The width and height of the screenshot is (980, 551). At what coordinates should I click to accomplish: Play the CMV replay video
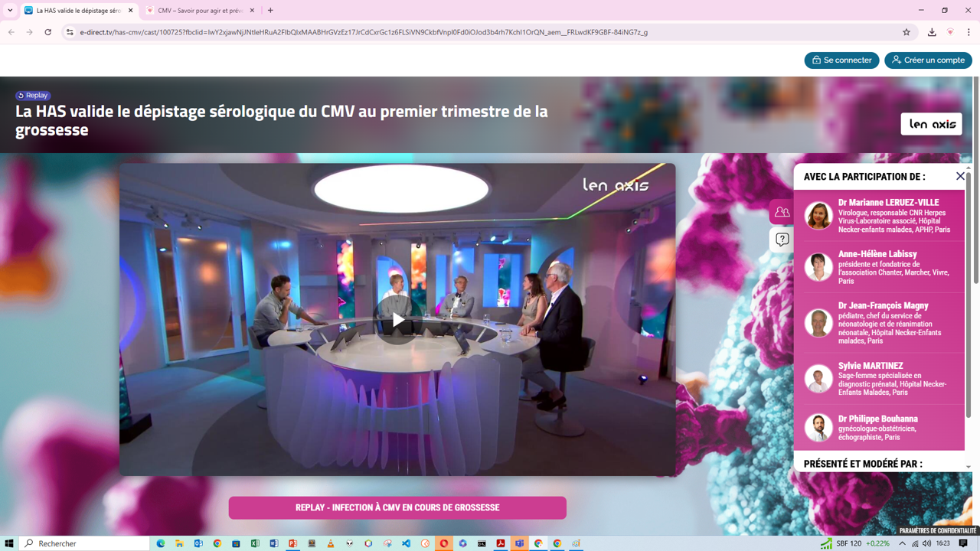[x=397, y=320]
